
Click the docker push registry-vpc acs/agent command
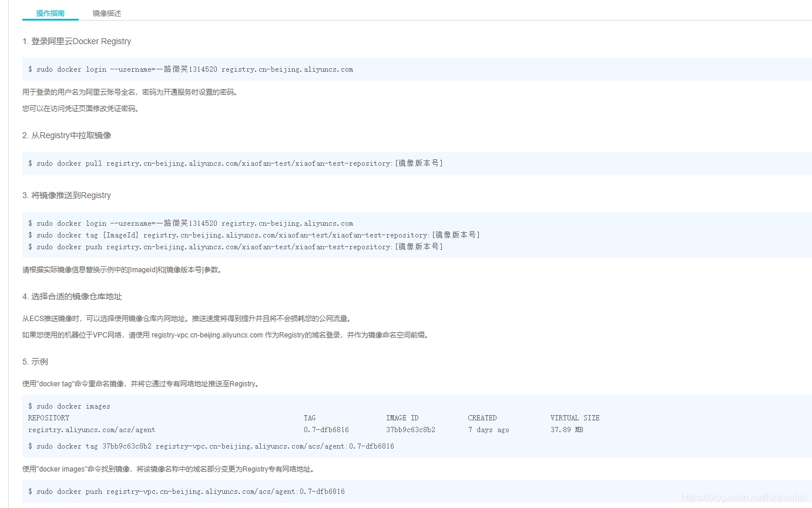pos(186,492)
